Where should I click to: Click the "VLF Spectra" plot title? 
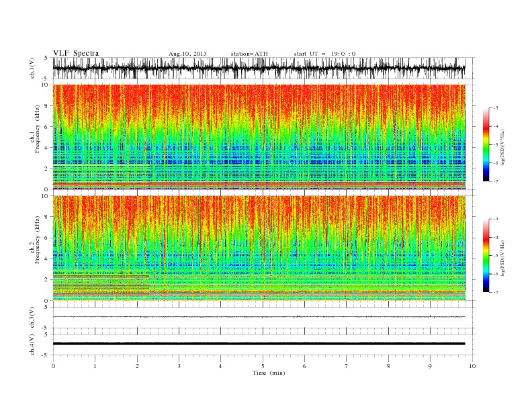76,53
